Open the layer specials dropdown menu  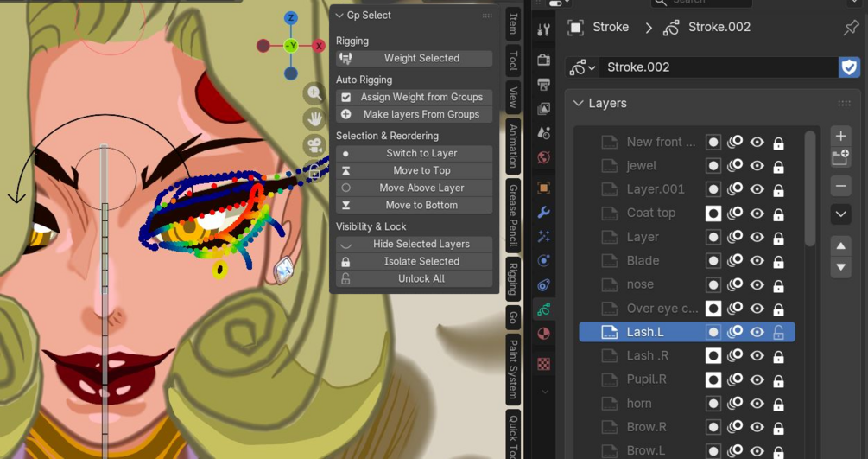point(840,214)
